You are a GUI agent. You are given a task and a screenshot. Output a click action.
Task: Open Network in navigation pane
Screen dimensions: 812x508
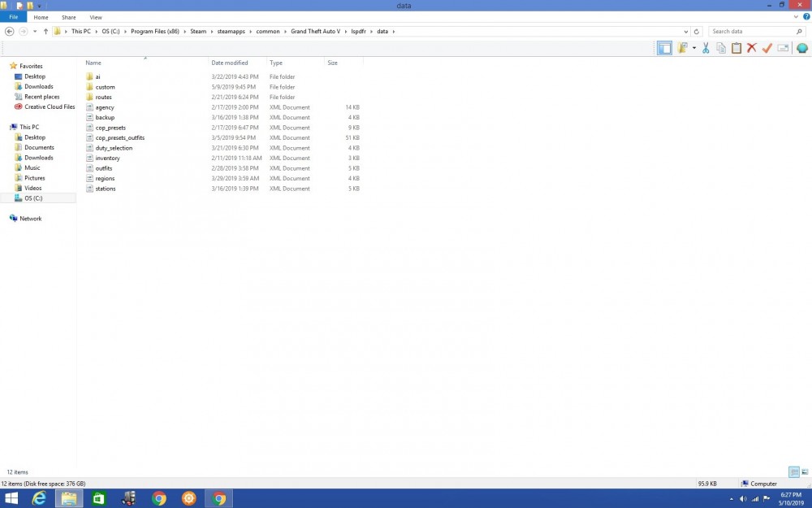[x=30, y=218]
